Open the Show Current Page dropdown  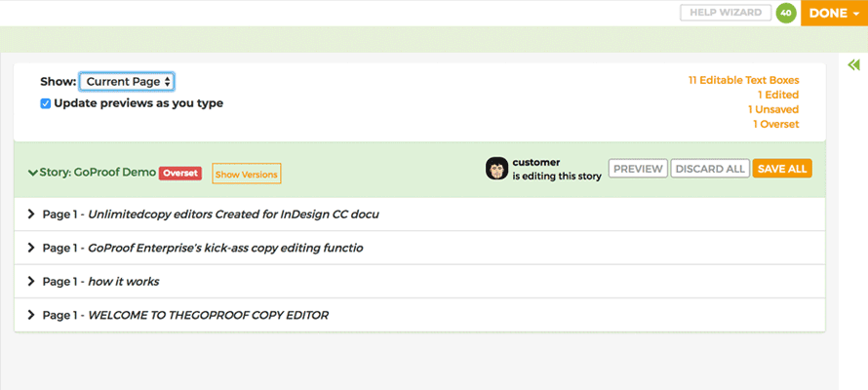(127, 82)
